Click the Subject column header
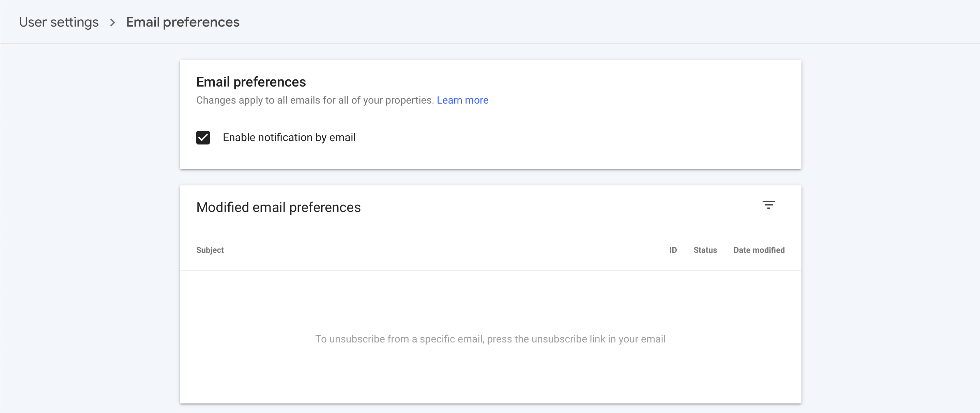The width and height of the screenshot is (980, 413). 210,250
